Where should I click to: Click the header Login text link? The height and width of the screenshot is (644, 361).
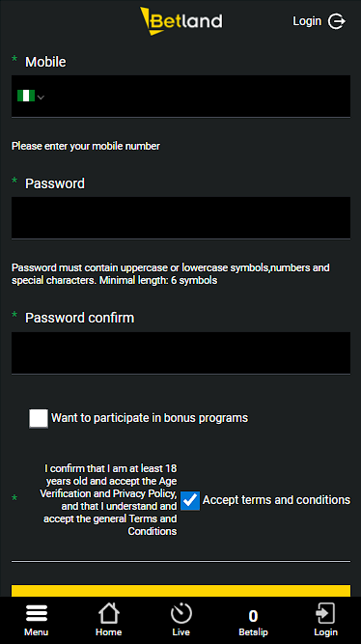(x=307, y=21)
